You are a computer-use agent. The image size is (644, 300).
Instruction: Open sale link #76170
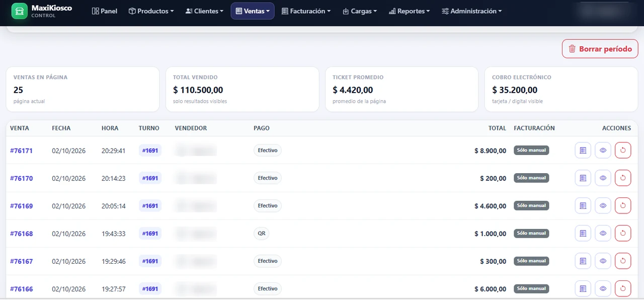21,178
